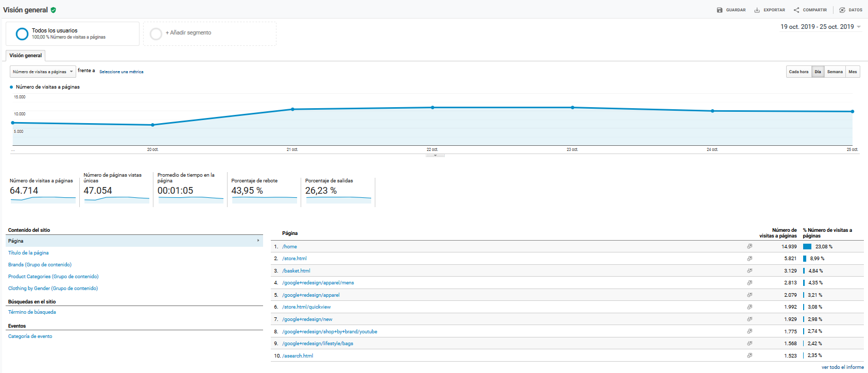The width and height of the screenshot is (868, 373).
Task: Open Seleccione una métrica dropdown
Action: (x=121, y=72)
